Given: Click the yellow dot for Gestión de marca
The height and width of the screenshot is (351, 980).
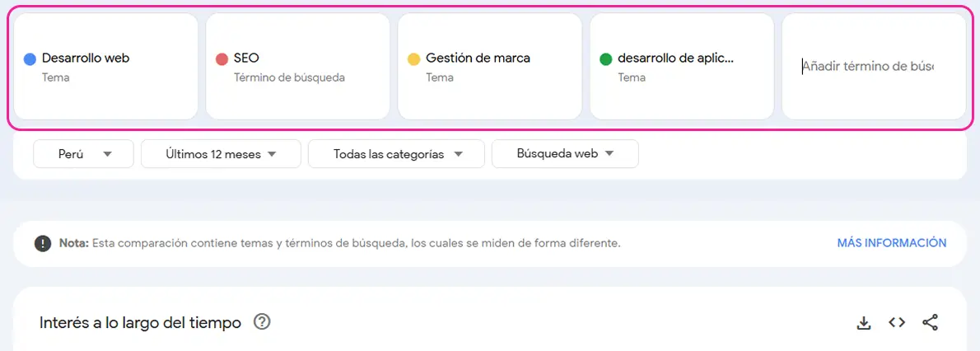Looking at the screenshot, I should (413, 59).
